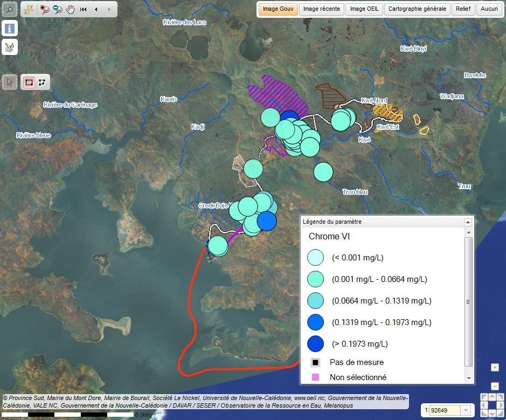Switch to the Relief basemap
The height and width of the screenshot is (420, 506).
pyautogui.click(x=463, y=9)
